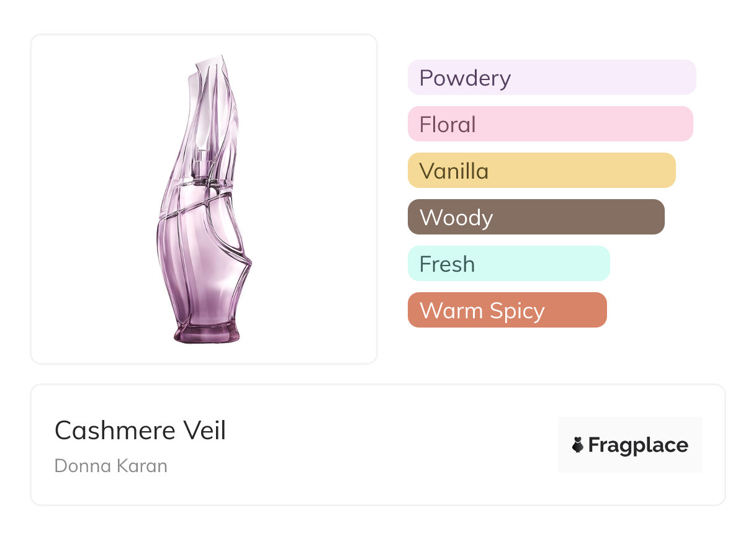Viewport: 756px width, 536px height.
Task: Click the dark purple base of the bottle
Action: click(x=206, y=332)
